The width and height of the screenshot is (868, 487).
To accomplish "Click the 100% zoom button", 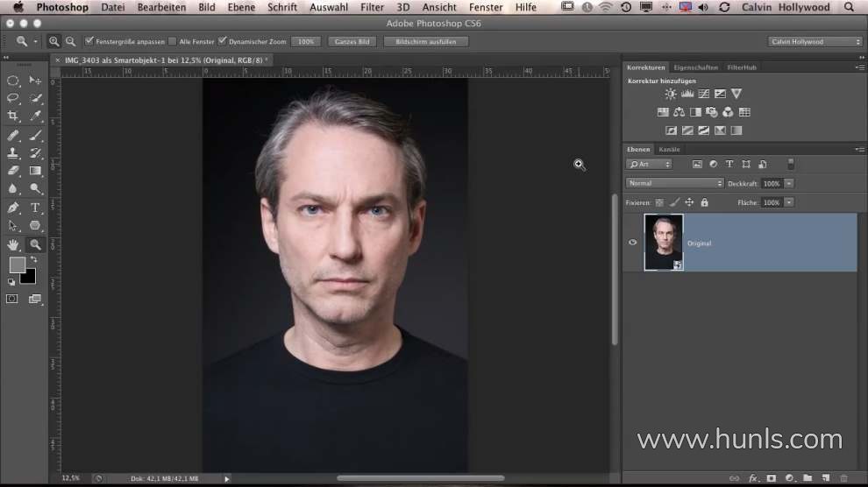I will pyautogui.click(x=306, y=41).
